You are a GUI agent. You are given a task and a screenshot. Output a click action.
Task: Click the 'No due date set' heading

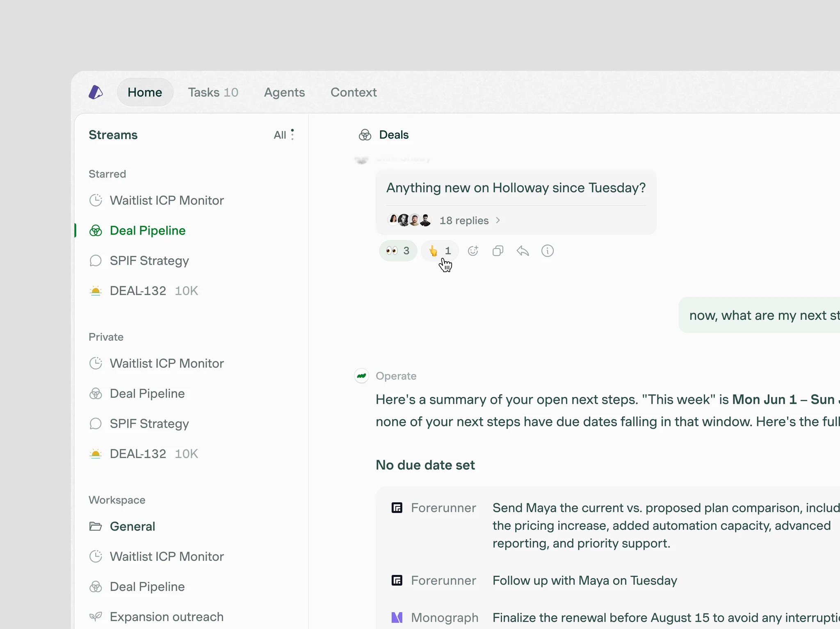point(425,465)
